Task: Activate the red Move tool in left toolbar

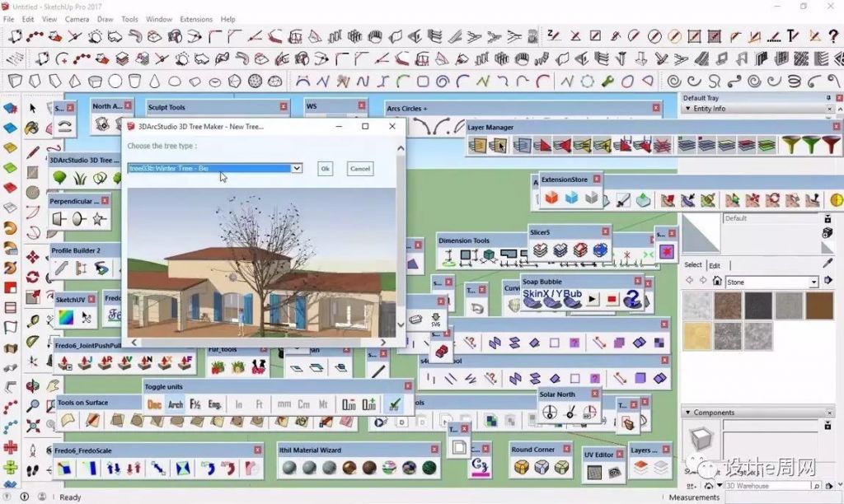Action: [32, 257]
